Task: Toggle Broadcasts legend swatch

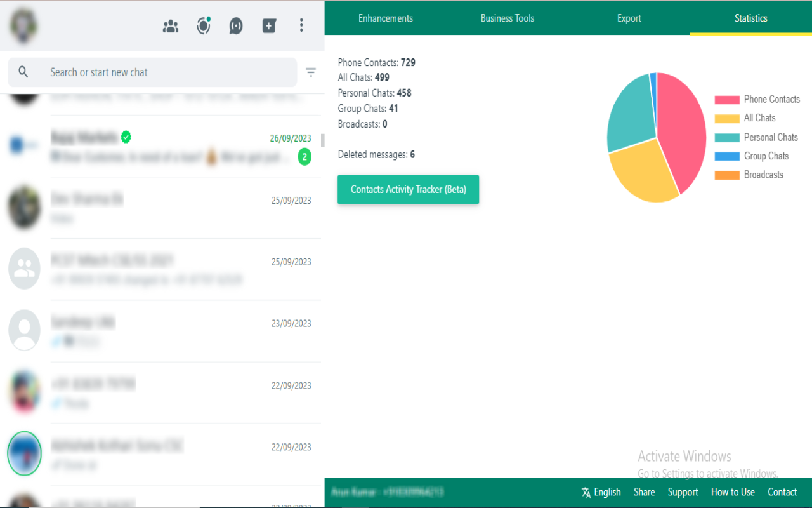Action: (727, 175)
